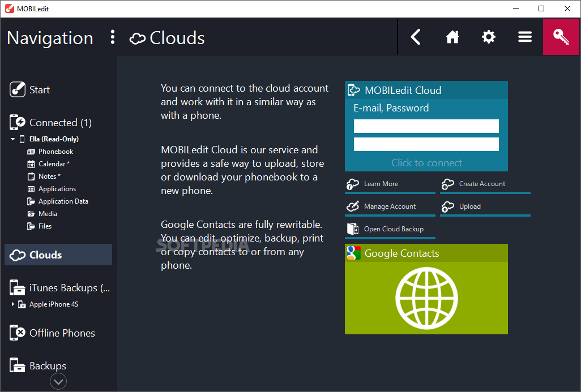Collapse the Ella (Read-Only) tree node

pos(12,139)
